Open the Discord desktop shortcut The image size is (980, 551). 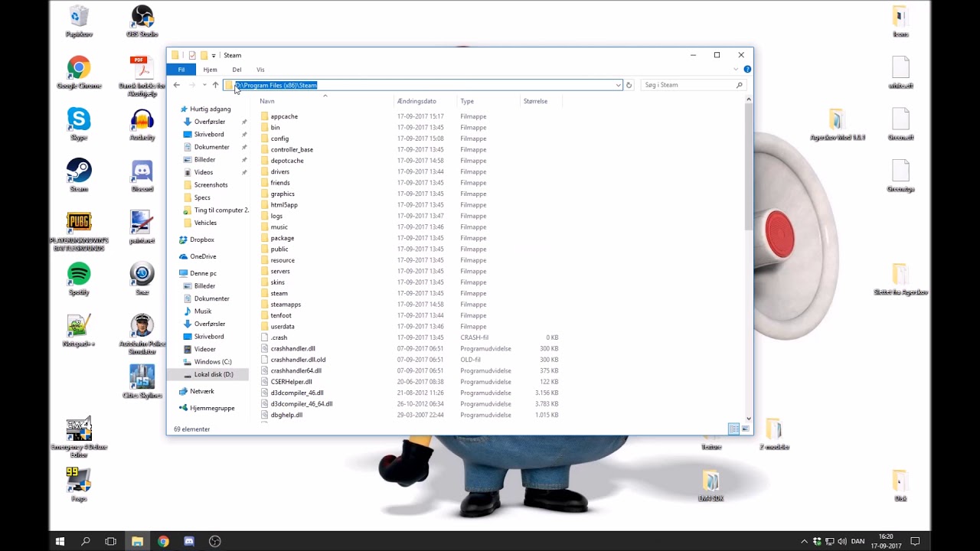(x=142, y=175)
